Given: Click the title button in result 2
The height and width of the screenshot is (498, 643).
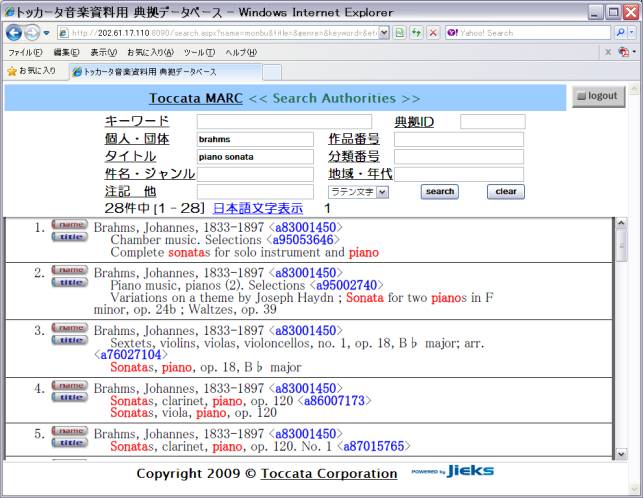Looking at the screenshot, I should pos(69,282).
